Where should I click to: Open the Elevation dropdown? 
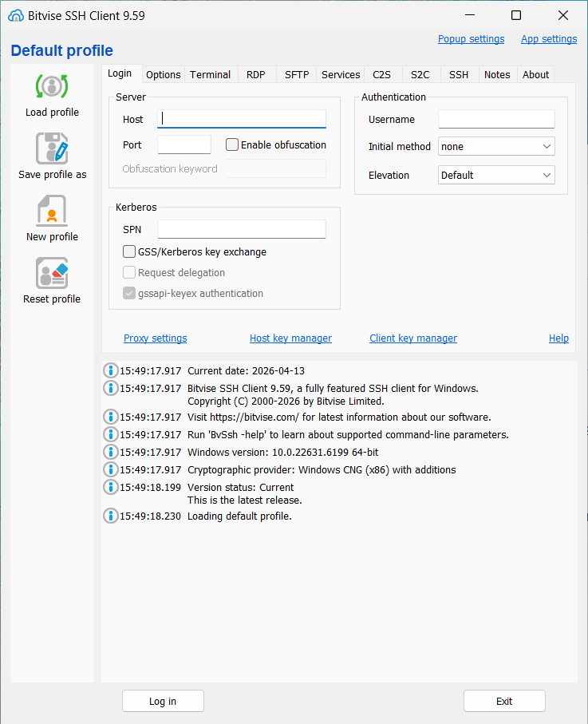point(496,175)
